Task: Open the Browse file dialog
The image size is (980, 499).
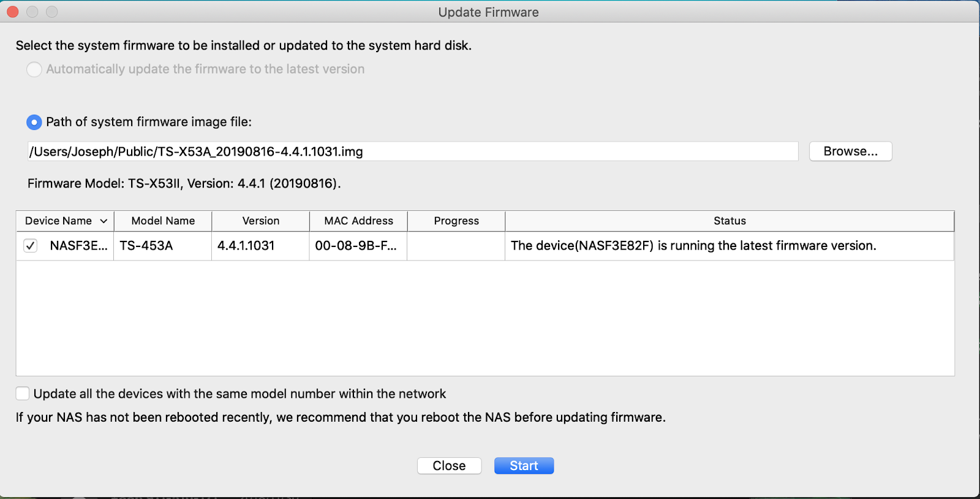Action: [850, 151]
